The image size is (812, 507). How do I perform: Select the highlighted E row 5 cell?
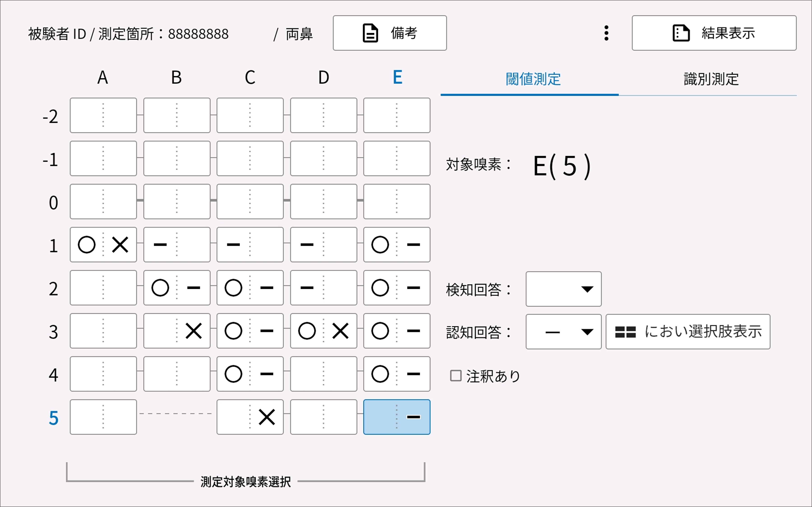pyautogui.click(x=397, y=417)
